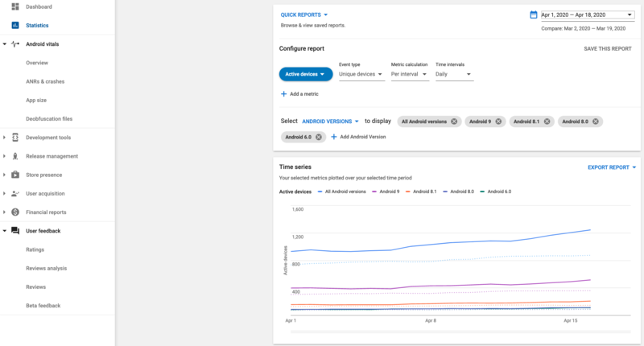
Task: Open Deobfuscation files page
Action: [x=49, y=118]
